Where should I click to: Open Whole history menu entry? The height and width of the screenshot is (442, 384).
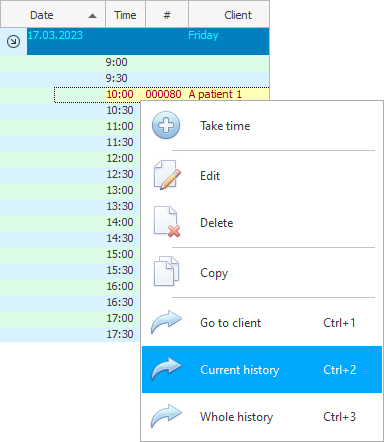[x=262, y=416]
